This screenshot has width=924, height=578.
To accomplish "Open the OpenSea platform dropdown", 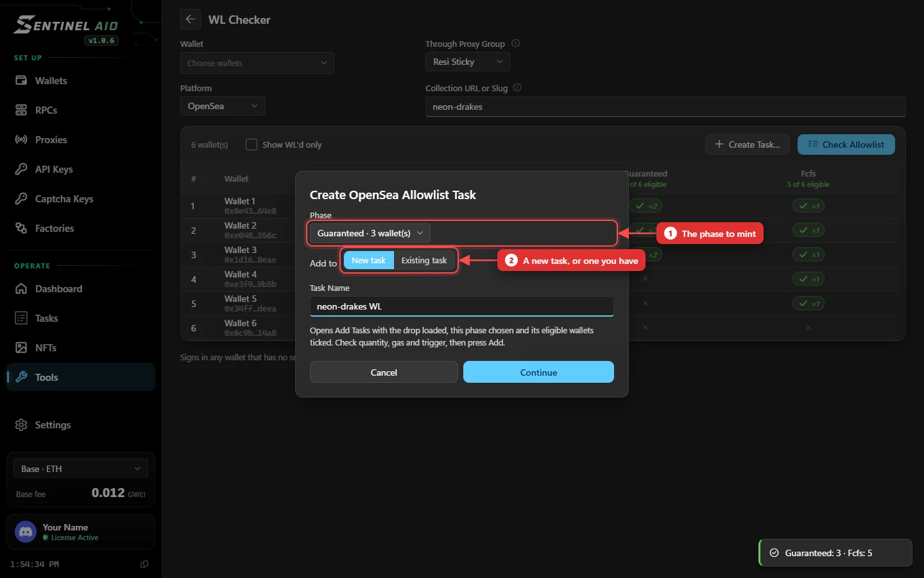I will coord(223,106).
